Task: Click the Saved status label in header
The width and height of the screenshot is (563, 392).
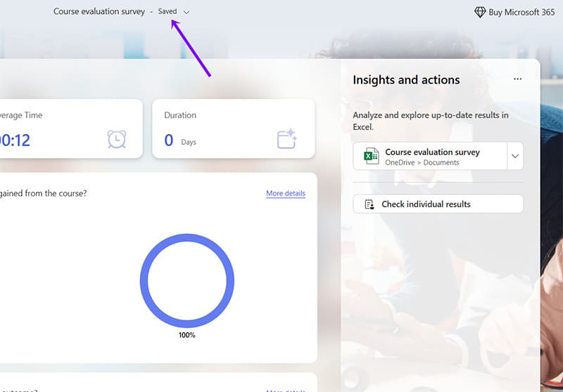Action: point(167,12)
